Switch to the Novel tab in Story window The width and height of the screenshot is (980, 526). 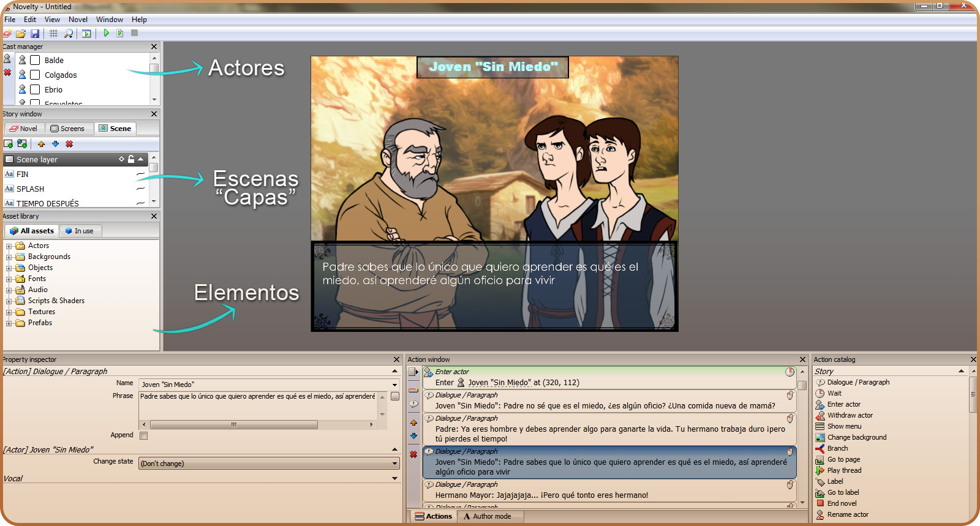(24, 129)
